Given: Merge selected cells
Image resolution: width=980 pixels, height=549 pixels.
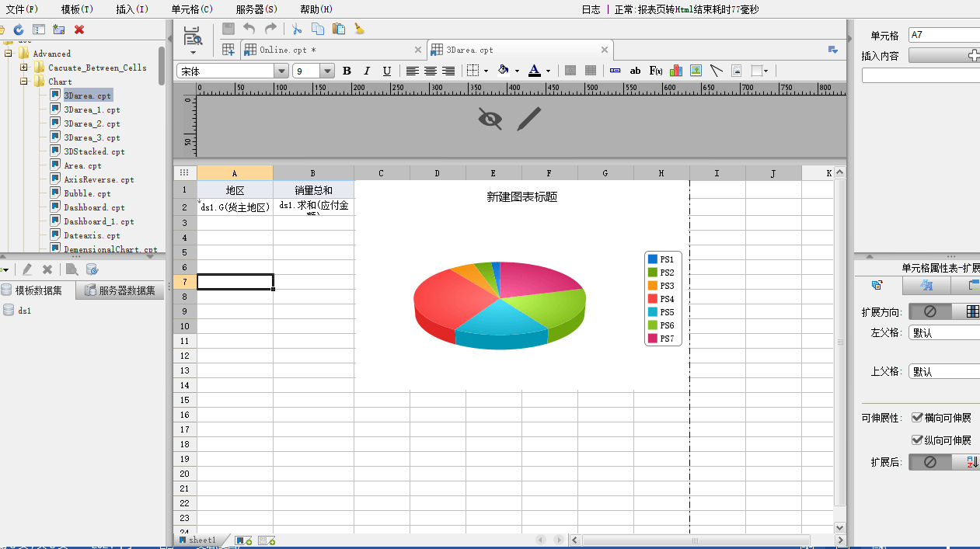Looking at the screenshot, I should 570,71.
